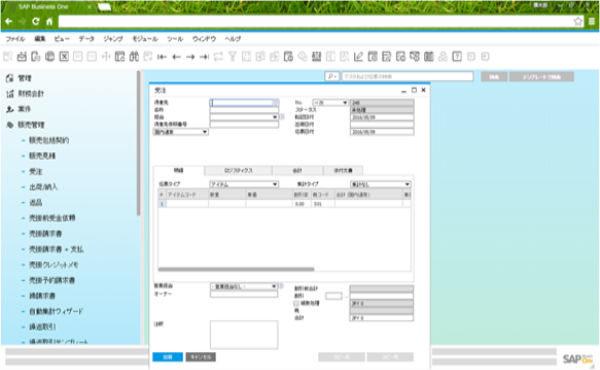Click the next record right arrow

[x=190, y=57]
